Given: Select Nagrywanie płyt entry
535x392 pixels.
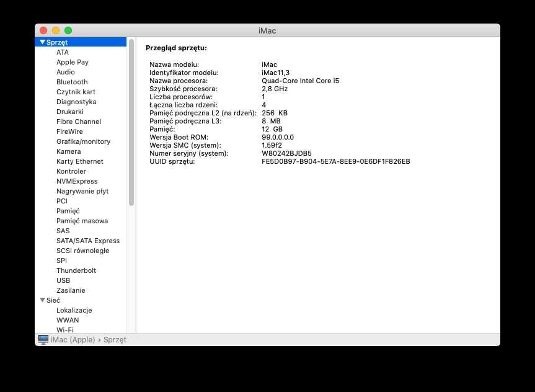Looking at the screenshot, I should pos(82,191).
